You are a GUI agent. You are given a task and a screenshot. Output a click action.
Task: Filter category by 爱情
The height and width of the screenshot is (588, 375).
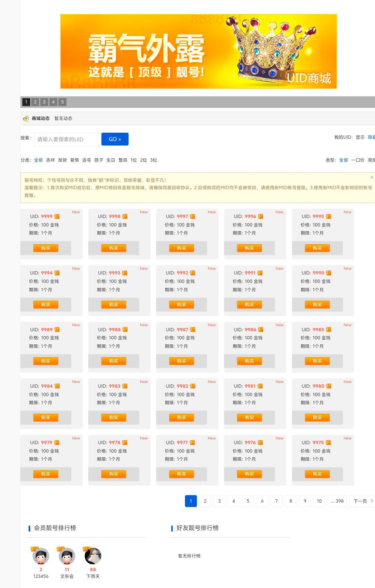[x=75, y=160]
